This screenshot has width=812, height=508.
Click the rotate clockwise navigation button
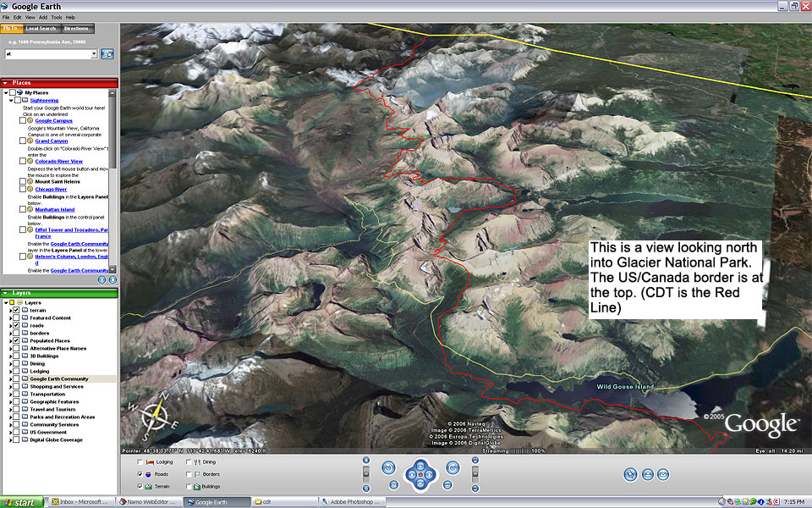453,467
